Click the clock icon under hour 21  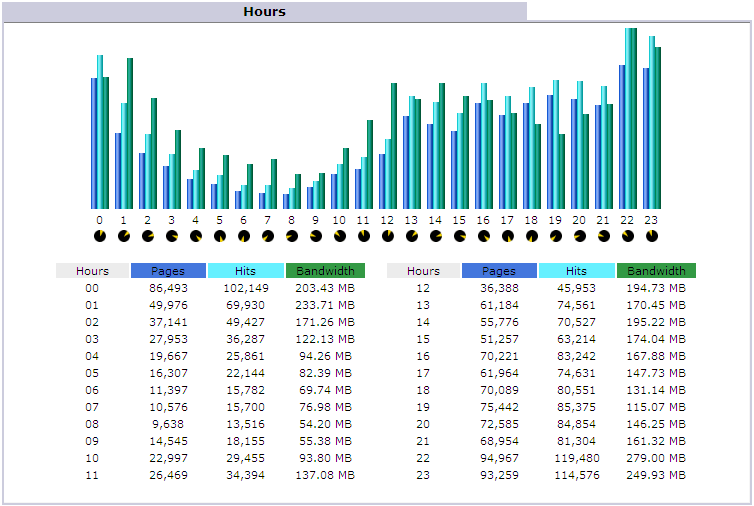pyautogui.click(x=604, y=236)
